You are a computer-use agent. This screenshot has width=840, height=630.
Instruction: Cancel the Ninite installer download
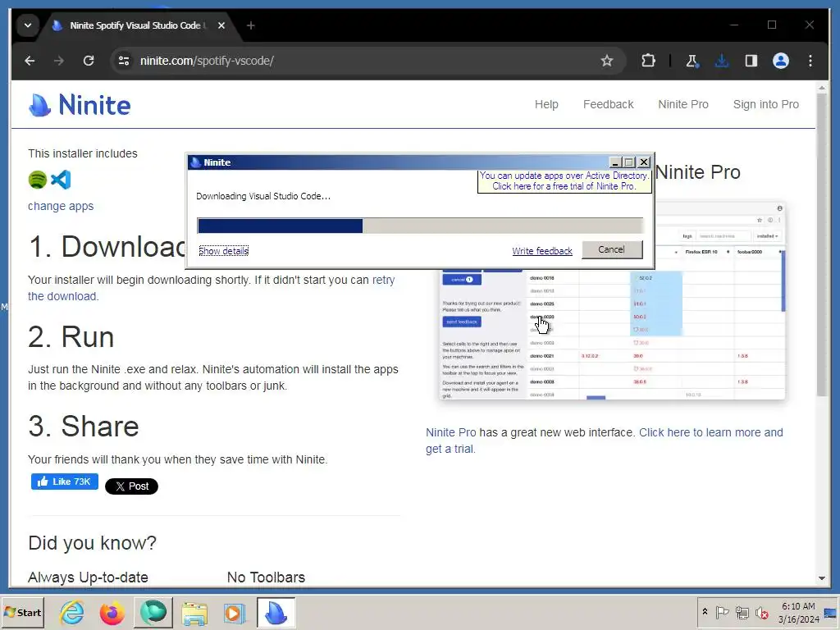pyautogui.click(x=612, y=249)
